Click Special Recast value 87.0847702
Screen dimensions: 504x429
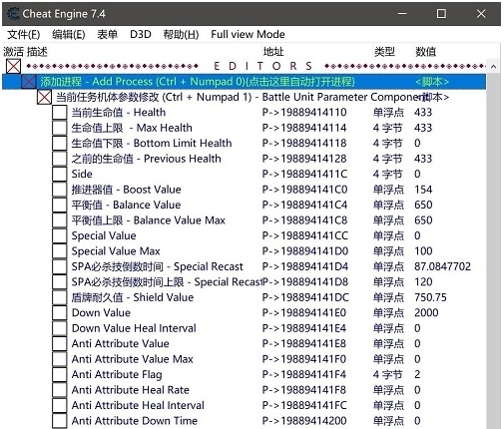click(442, 266)
